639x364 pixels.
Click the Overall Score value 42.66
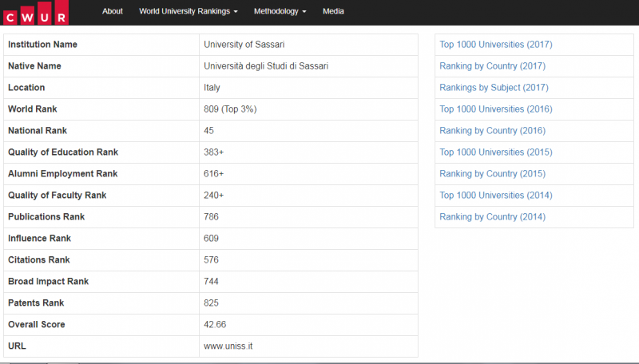point(215,325)
